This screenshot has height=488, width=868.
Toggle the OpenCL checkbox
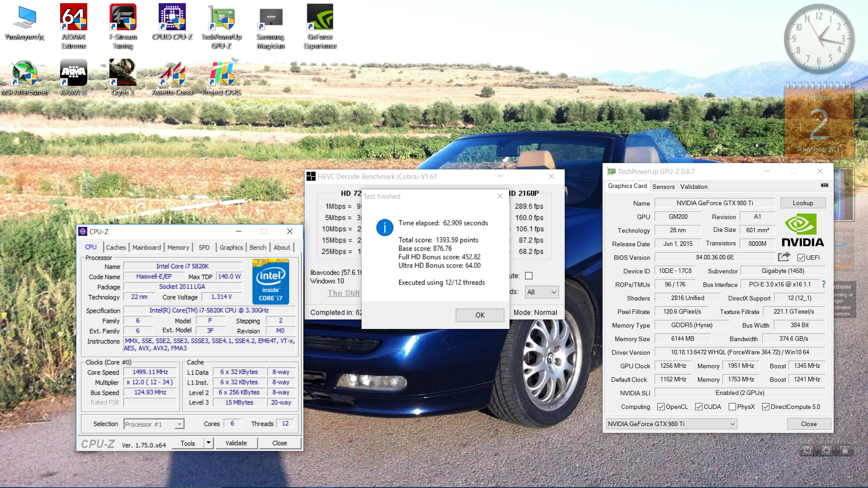pos(661,407)
